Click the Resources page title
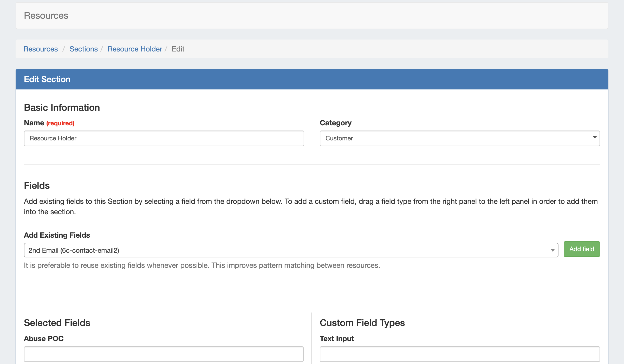Image resolution: width=624 pixels, height=364 pixels. coord(46,16)
